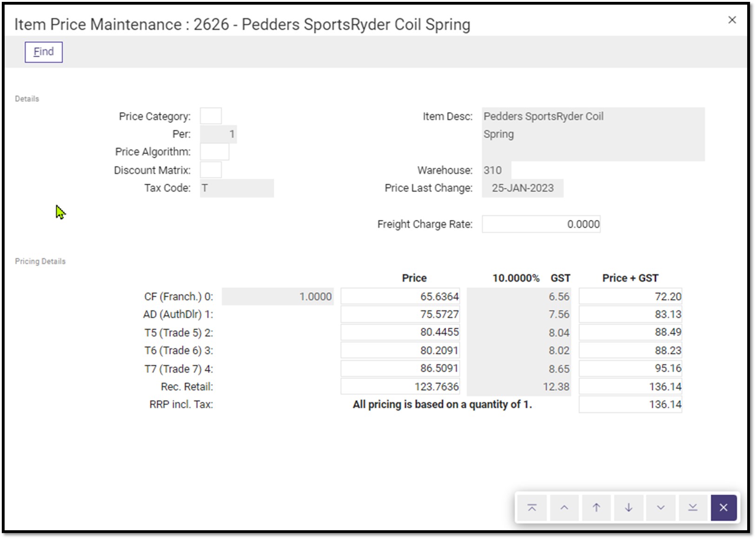The width and height of the screenshot is (756, 539).
Task: Edit AD Price + GST value 83.13
Action: point(630,314)
